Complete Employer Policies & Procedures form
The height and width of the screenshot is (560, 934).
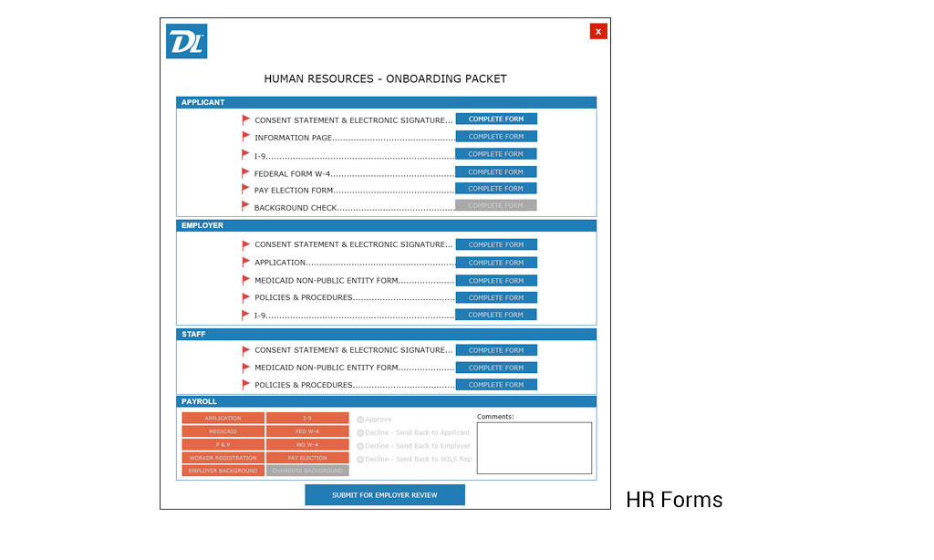coord(496,297)
